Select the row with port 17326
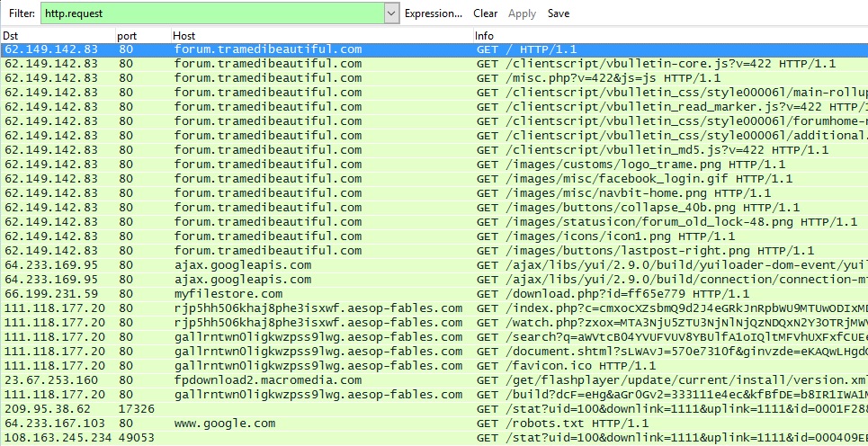This screenshot has height=446, width=868. coord(434,409)
